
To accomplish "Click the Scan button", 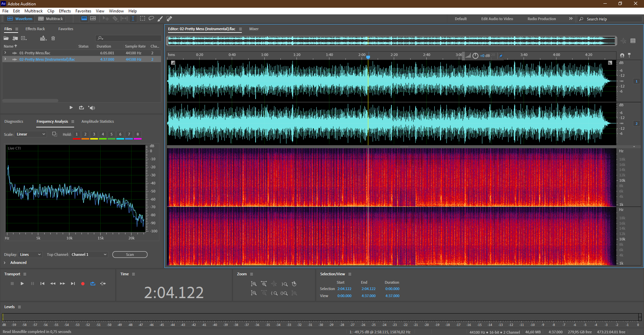I will (130, 255).
